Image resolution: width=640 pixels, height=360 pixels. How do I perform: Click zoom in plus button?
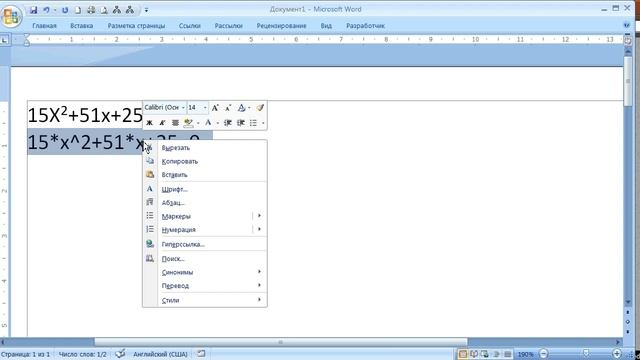pyautogui.click(x=617, y=354)
